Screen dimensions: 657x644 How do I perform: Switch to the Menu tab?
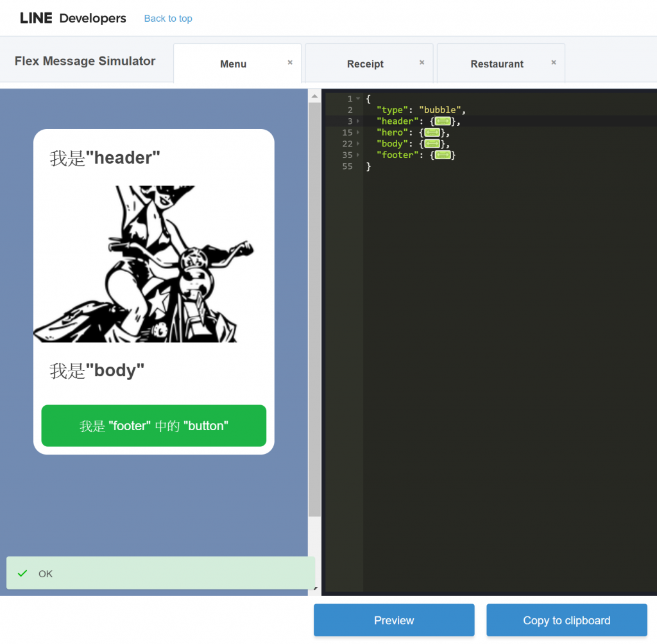click(x=234, y=64)
